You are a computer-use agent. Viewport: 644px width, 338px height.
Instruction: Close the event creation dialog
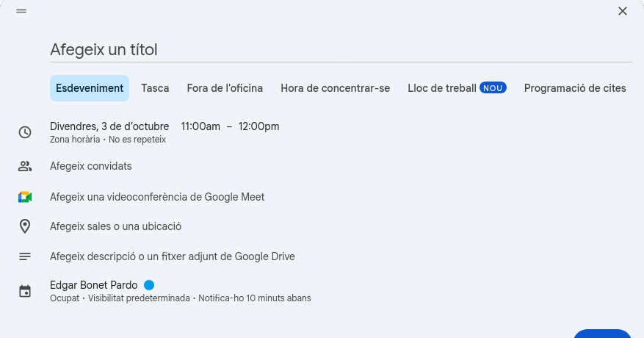coord(623,11)
